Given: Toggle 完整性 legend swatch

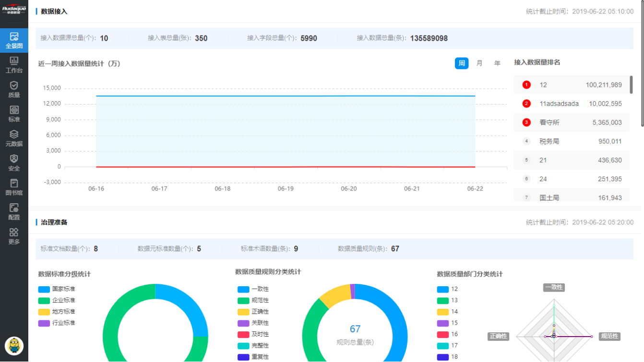Looking at the screenshot, I should (x=243, y=346).
